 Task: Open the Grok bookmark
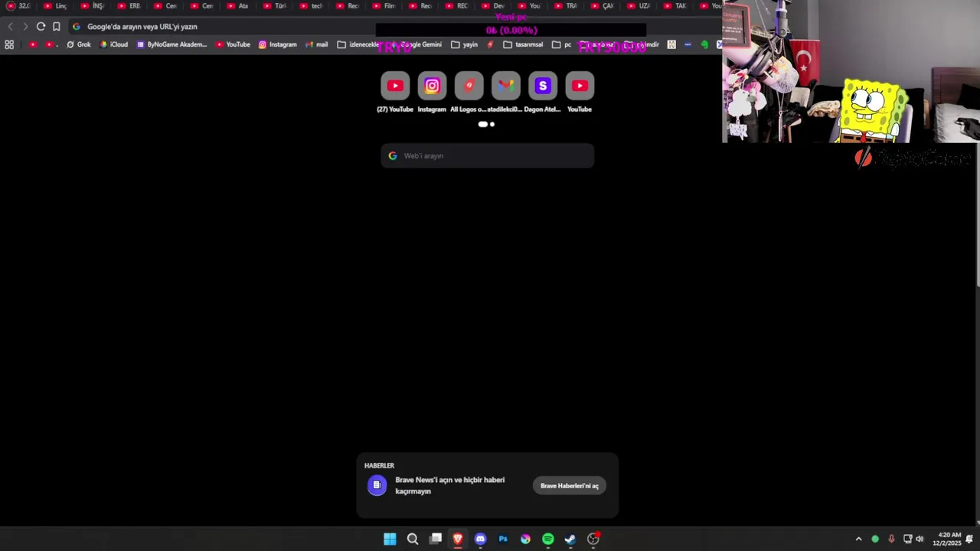pyautogui.click(x=79, y=44)
